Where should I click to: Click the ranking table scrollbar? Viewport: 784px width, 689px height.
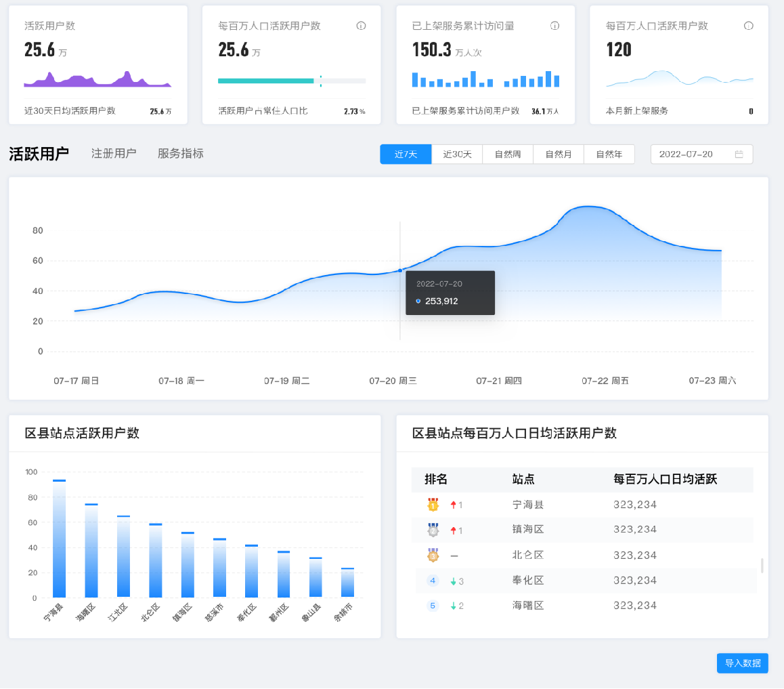coord(762,566)
